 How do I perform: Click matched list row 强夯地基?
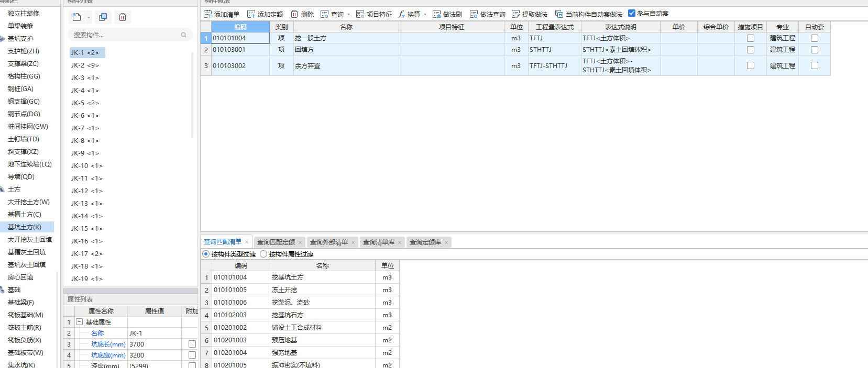(300, 353)
